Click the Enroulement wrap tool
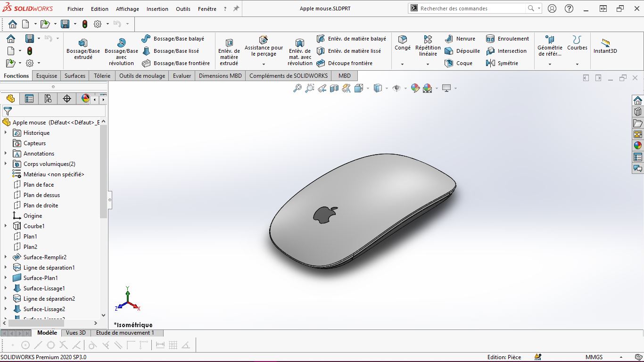Image resolution: width=644 pixels, height=362 pixels. (507, 39)
